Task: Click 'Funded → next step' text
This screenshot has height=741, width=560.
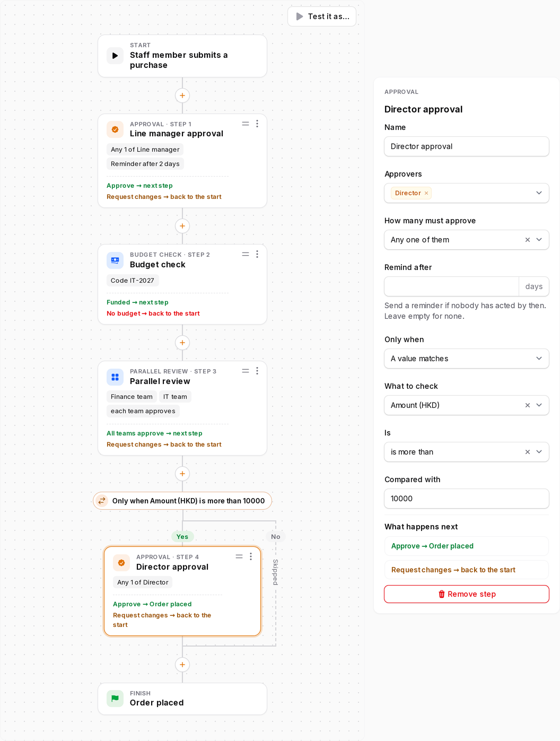Action: point(137,302)
